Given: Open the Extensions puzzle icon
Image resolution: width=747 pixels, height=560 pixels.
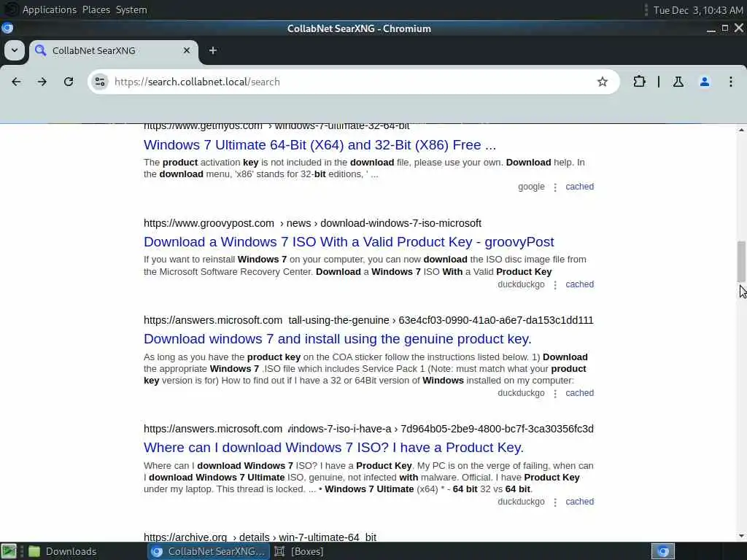Looking at the screenshot, I should (x=639, y=82).
